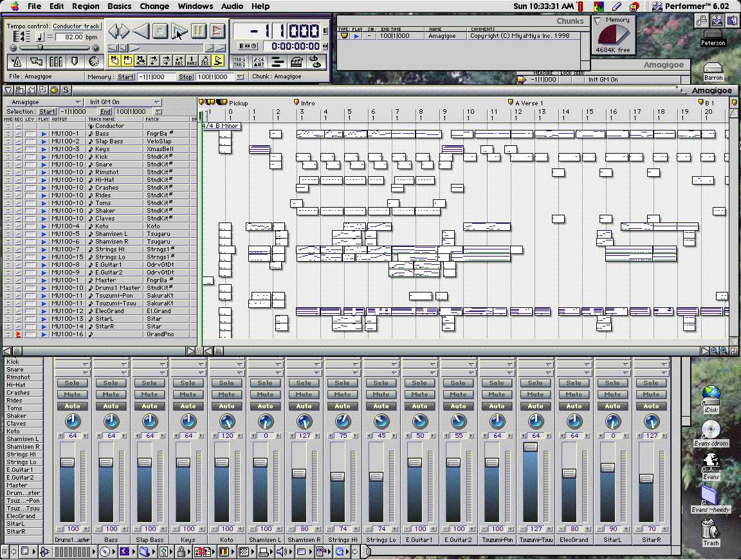
Task: Open the File menu
Action: 34,6
